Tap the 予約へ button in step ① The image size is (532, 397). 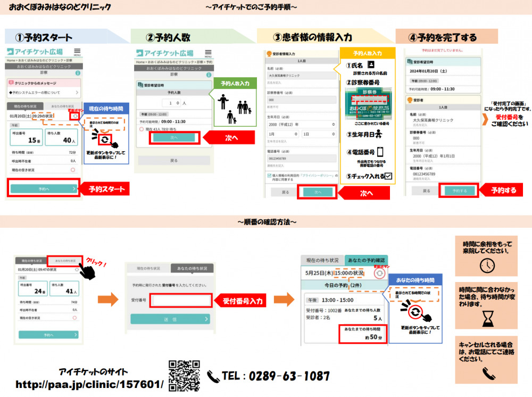44,189
